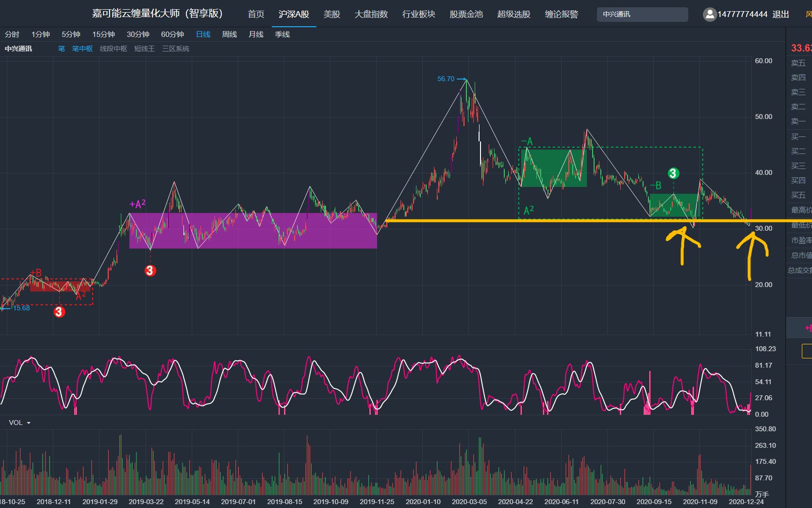Screen dimensions: 812x508
Task: Click the red +B pivot zone
Action: [60, 286]
